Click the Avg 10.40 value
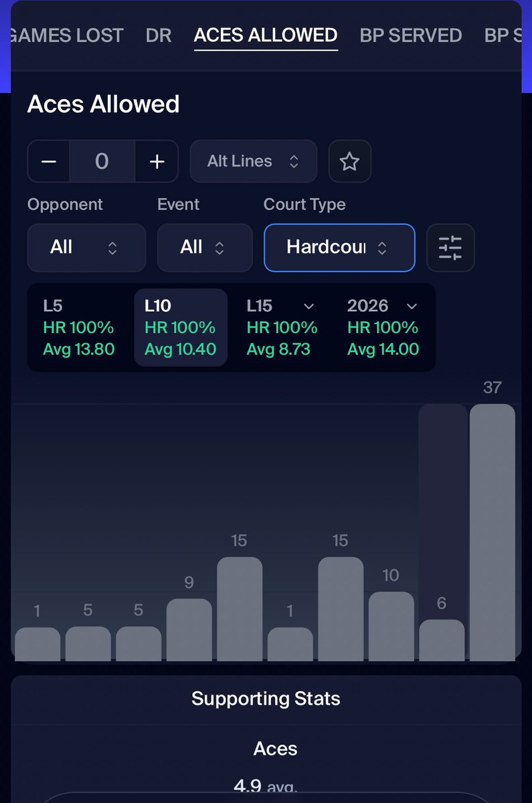The width and height of the screenshot is (532, 803). pos(181,349)
